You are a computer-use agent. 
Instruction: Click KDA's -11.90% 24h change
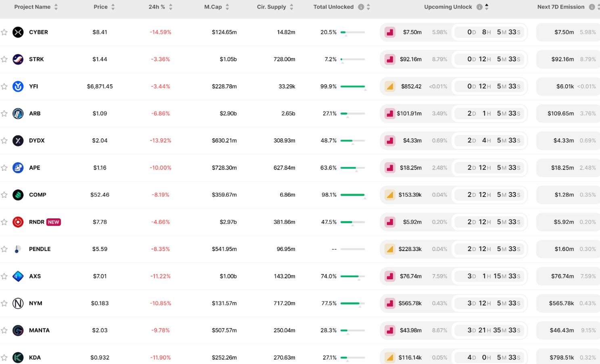tap(161, 358)
